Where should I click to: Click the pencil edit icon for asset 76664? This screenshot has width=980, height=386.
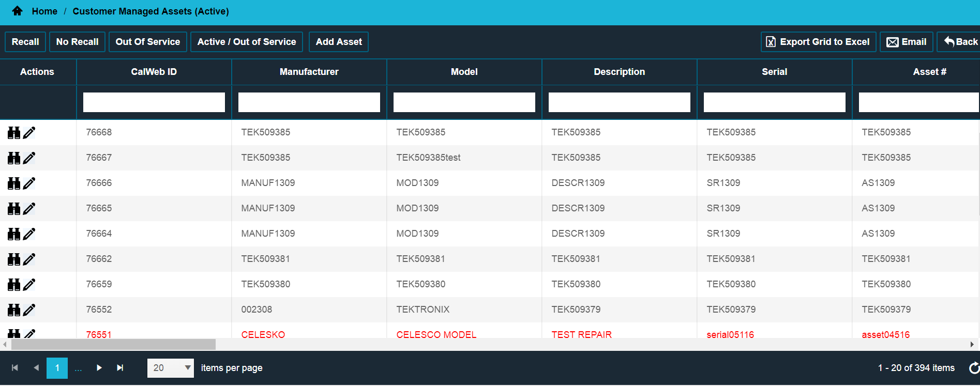pyautogui.click(x=29, y=234)
